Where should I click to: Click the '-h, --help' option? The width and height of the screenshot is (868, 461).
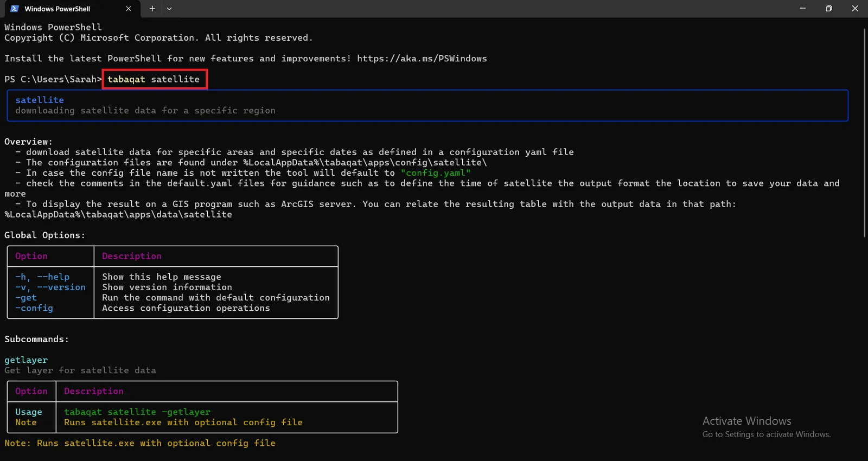coord(42,277)
